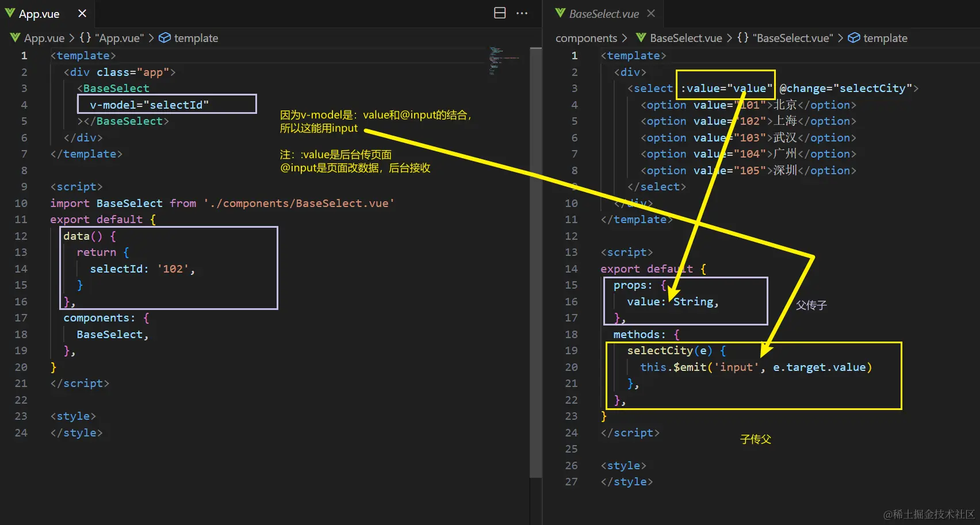Click the cube icon beside template in App.vue breadcrumb
The height and width of the screenshot is (525, 980).
click(x=164, y=37)
